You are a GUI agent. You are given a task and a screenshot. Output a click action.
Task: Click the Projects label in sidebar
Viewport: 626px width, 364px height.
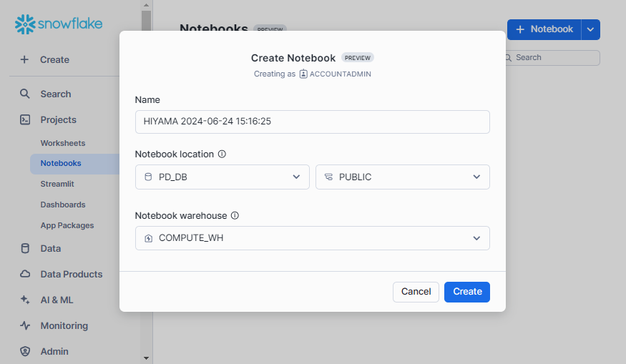pos(58,119)
